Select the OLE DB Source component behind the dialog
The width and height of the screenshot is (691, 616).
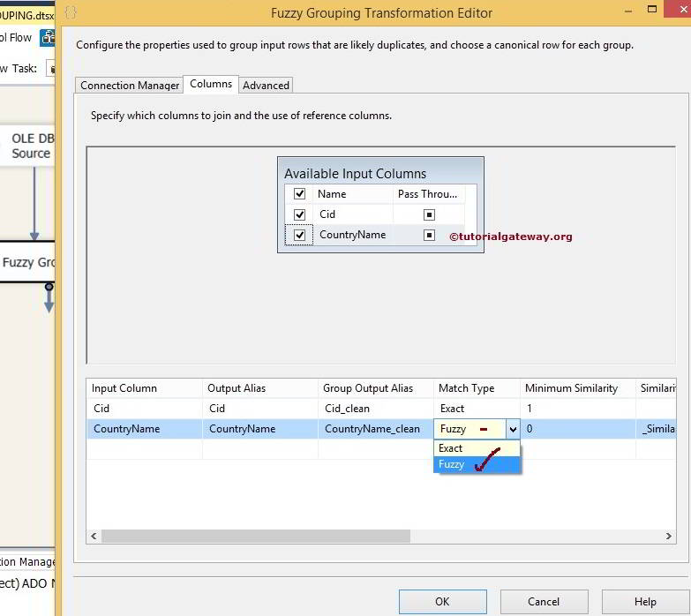[28, 146]
